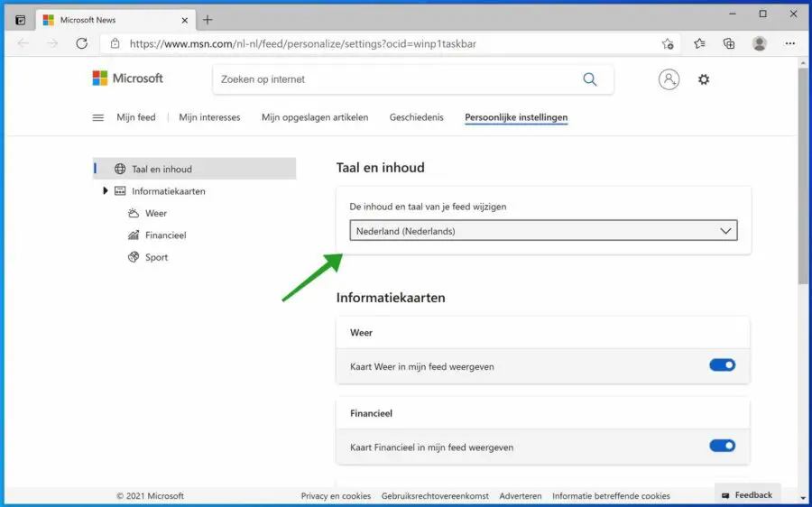Add this page to favorites star icon
812x507 pixels.
click(x=668, y=44)
